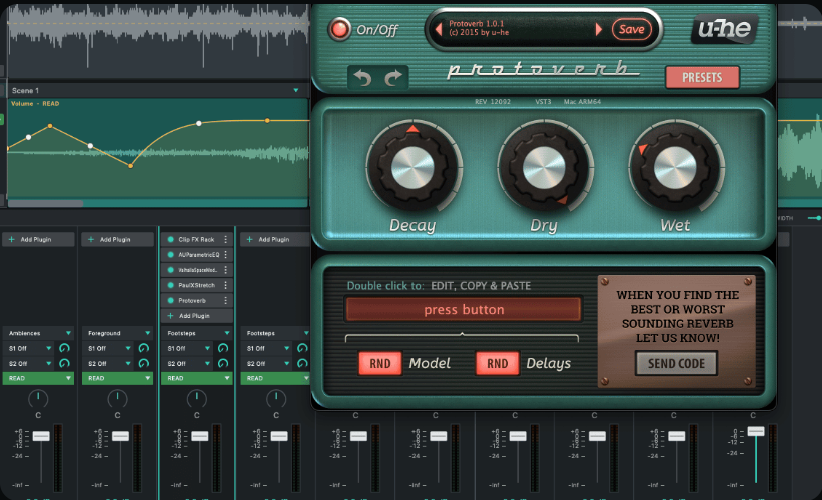Open AUParametricEQ three-dot options
Image resolution: width=822 pixels, height=500 pixels.
225,255
